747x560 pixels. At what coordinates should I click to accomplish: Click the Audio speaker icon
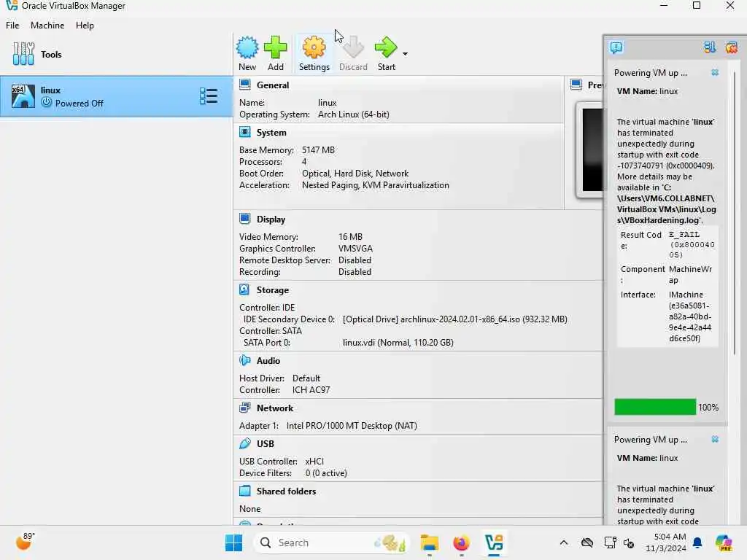click(245, 360)
